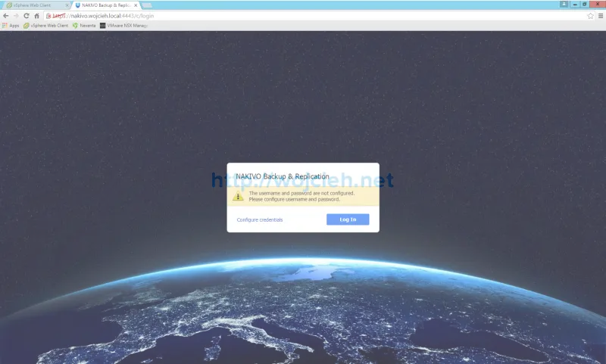Viewport: 606px width, 364px height.
Task: Go back with the browser back arrow
Action: (x=6, y=15)
